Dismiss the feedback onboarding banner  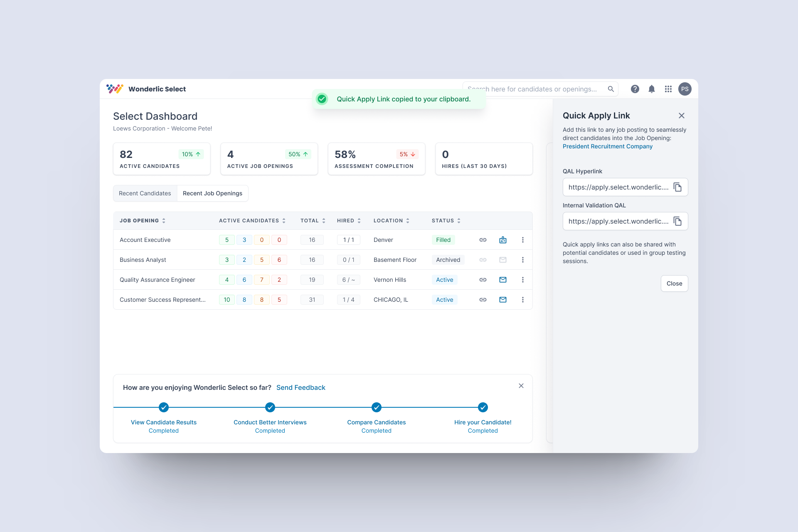pyautogui.click(x=521, y=386)
